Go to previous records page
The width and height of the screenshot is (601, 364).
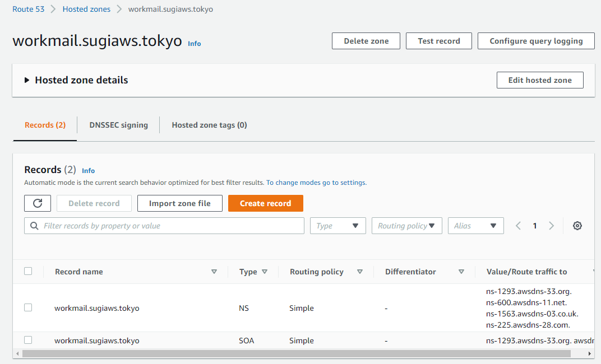518,226
